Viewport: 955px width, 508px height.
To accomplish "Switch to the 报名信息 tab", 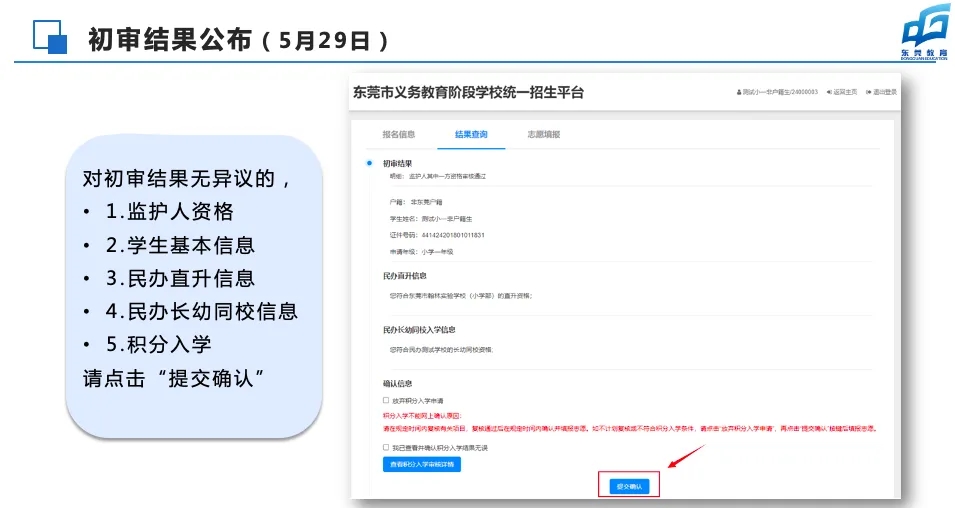I will point(399,135).
